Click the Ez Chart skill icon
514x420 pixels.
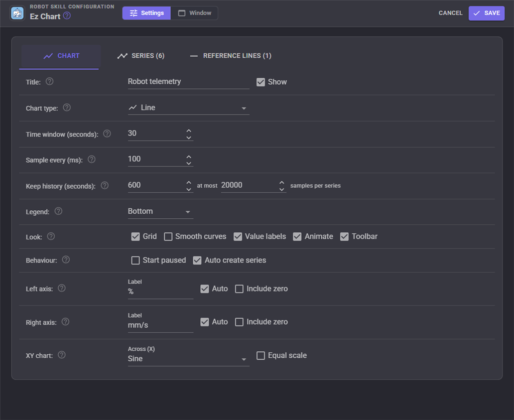tap(18, 13)
